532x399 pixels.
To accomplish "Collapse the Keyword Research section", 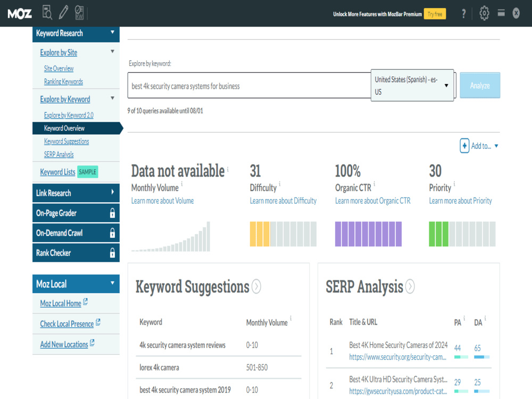I will 112,32.
